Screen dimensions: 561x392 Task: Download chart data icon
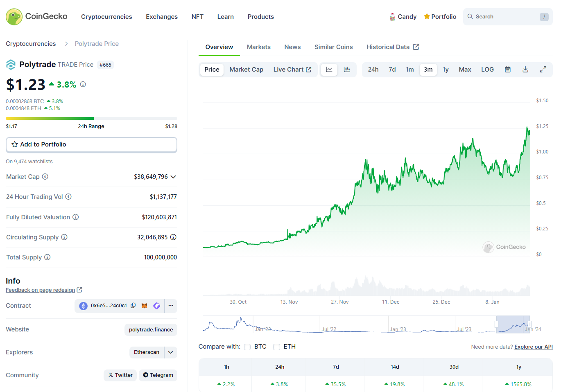click(x=525, y=70)
